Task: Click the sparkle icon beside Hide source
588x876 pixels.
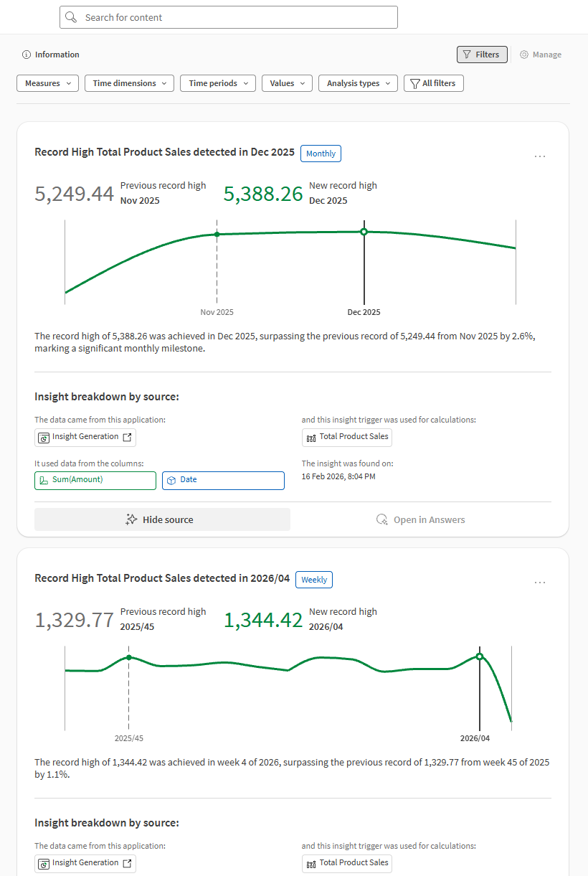Action: tap(131, 519)
